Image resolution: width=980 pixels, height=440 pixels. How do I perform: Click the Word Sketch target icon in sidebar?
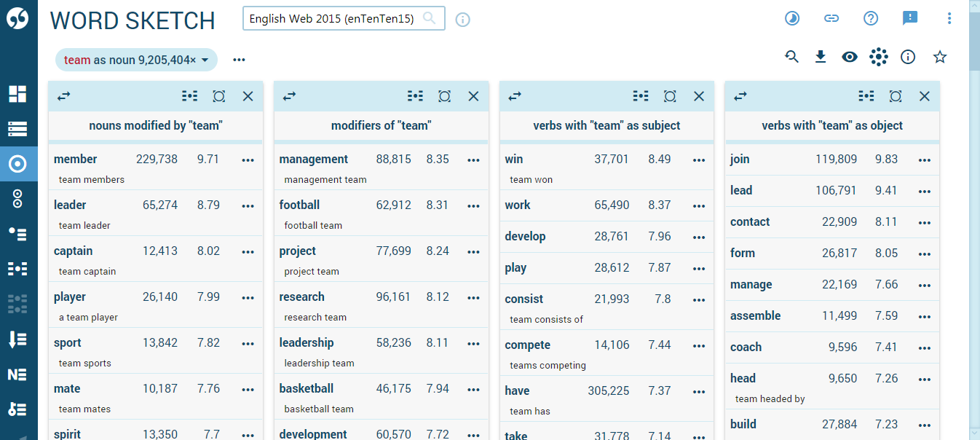coord(17,164)
